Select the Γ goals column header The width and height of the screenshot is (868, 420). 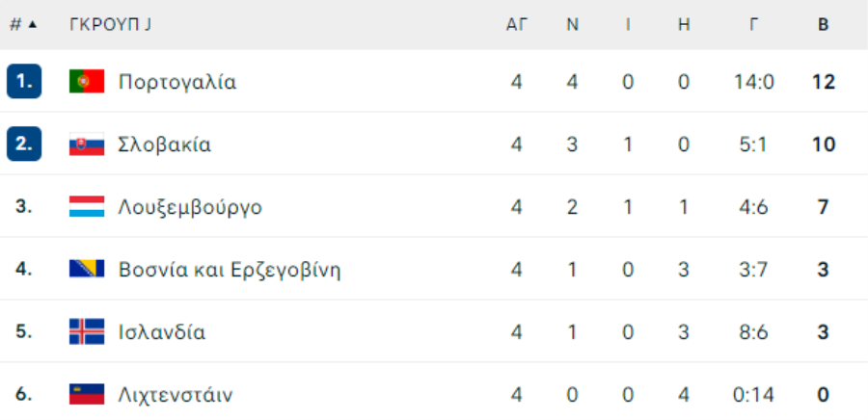click(x=753, y=25)
